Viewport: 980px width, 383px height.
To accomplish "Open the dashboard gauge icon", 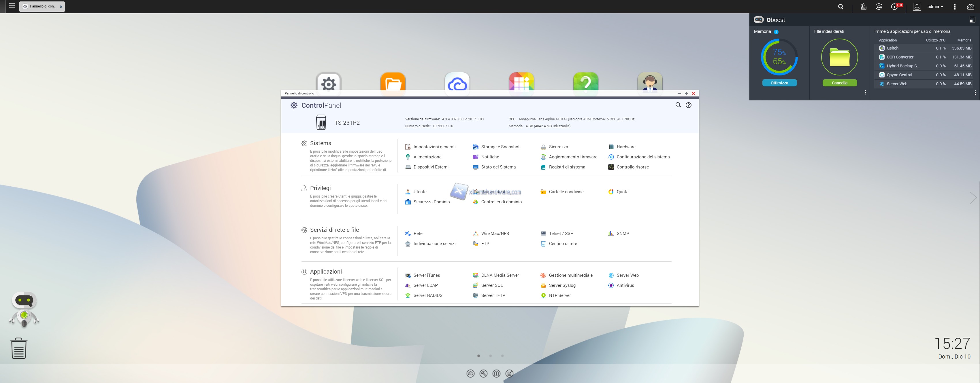I will coord(970,6).
